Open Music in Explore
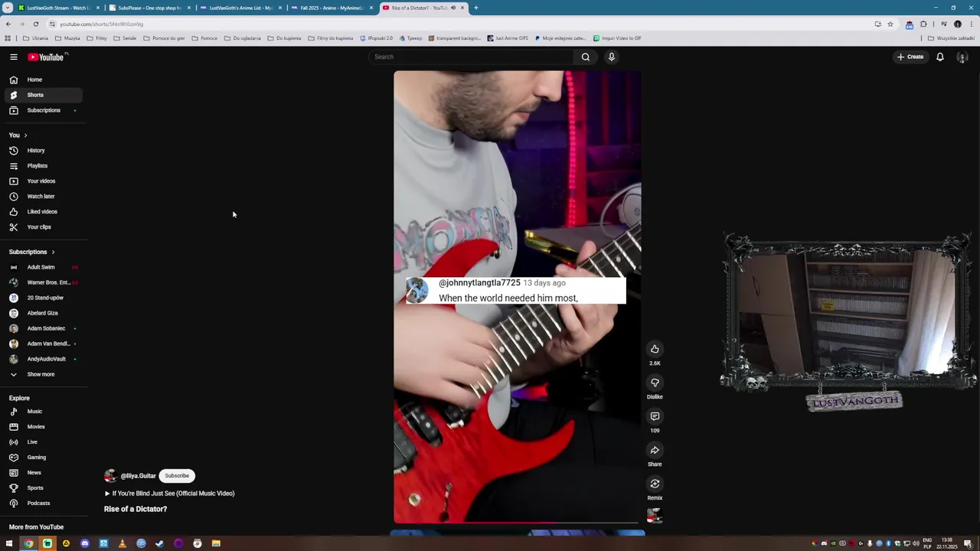 (43, 412)
